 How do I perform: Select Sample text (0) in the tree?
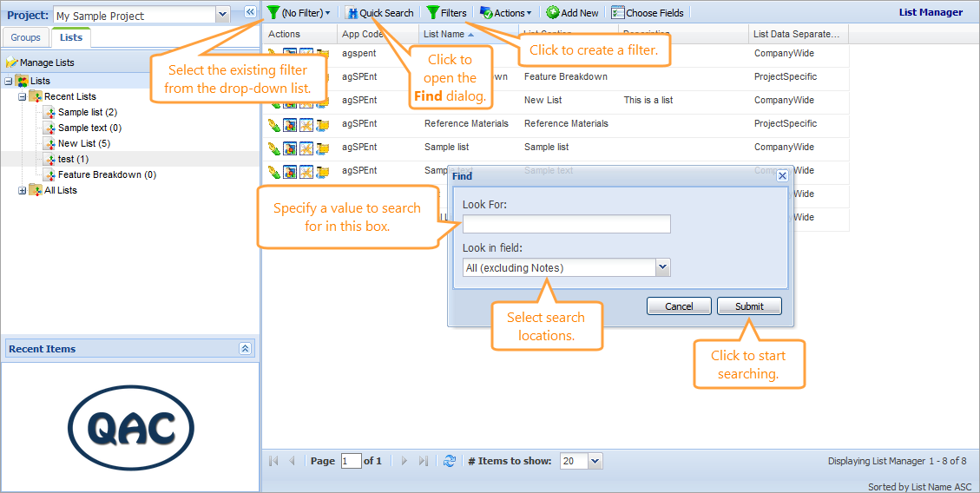(x=89, y=128)
